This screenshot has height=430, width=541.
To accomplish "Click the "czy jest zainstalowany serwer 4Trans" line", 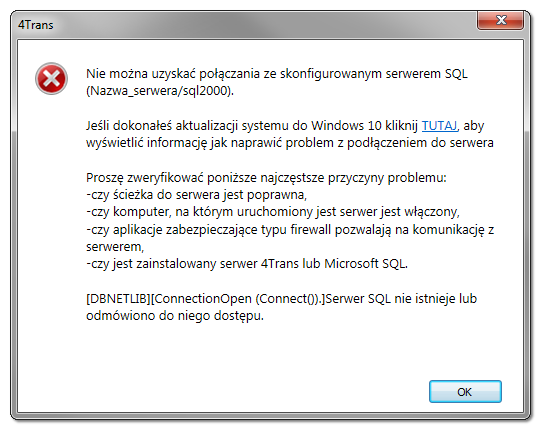I will pos(247,264).
